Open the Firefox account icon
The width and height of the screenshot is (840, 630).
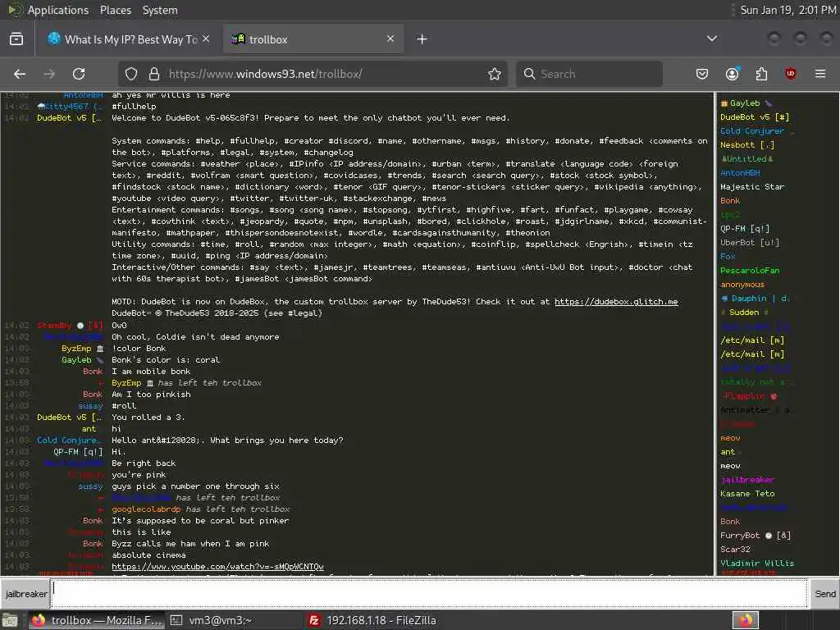[x=733, y=74]
